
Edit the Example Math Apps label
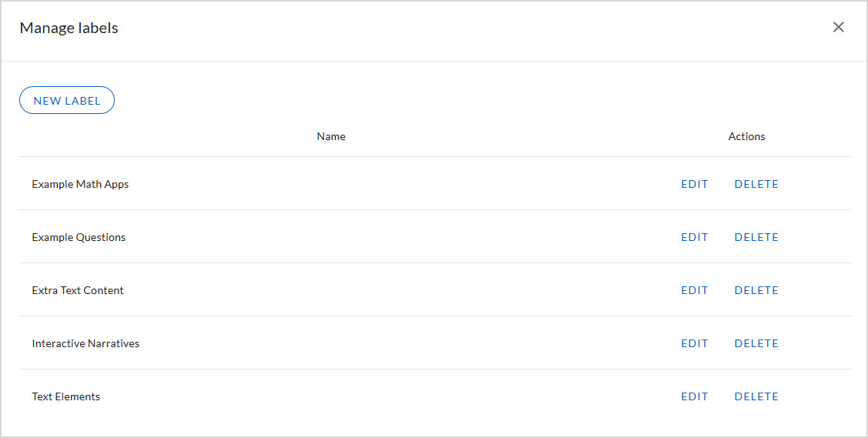click(694, 185)
